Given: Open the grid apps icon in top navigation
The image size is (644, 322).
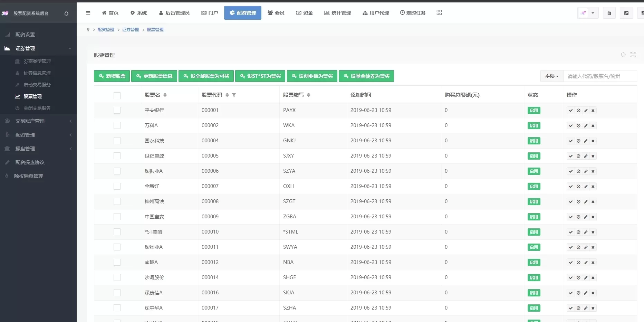Looking at the screenshot, I should (439, 12).
